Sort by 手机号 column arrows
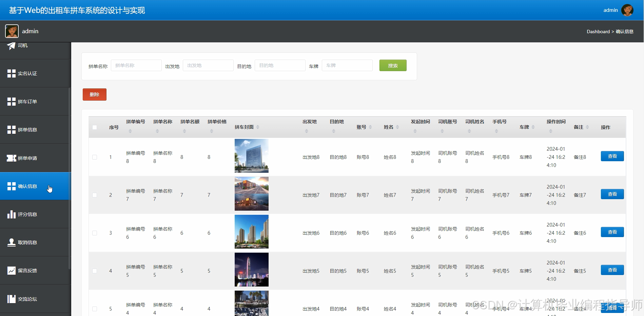Viewport: 644px width, 316px height. [496, 131]
